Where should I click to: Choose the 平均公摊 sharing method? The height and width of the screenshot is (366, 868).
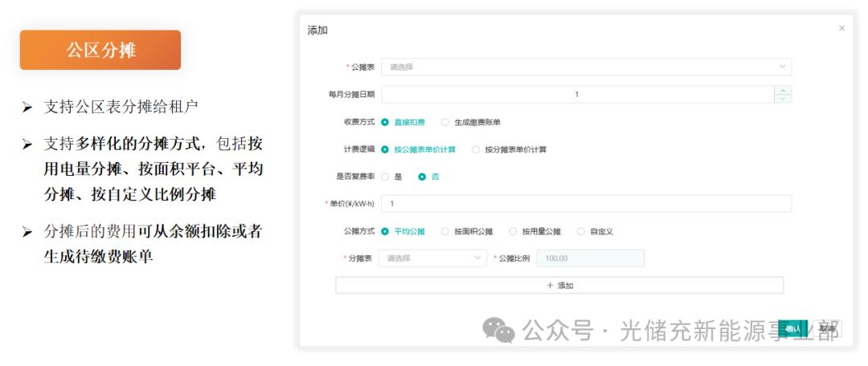403,232
